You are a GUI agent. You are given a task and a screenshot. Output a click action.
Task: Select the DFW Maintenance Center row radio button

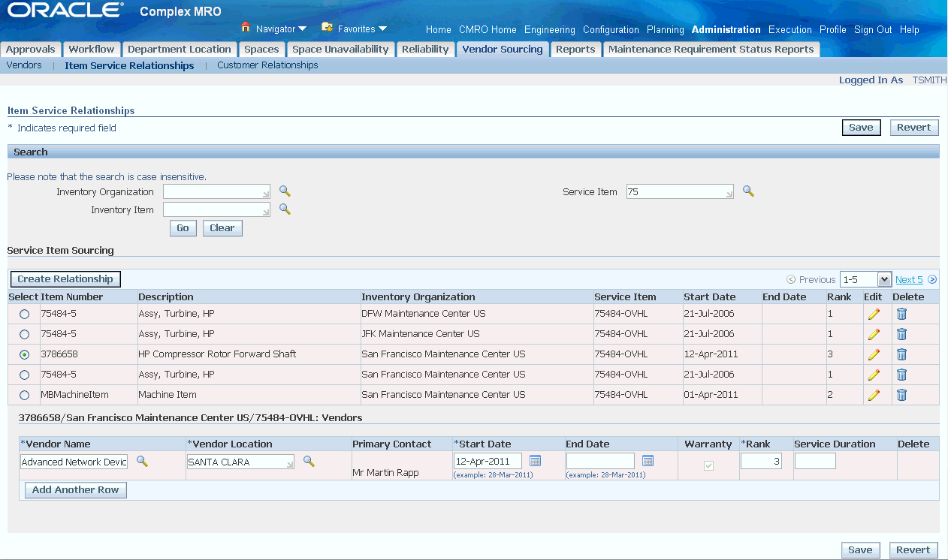point(25,315)
